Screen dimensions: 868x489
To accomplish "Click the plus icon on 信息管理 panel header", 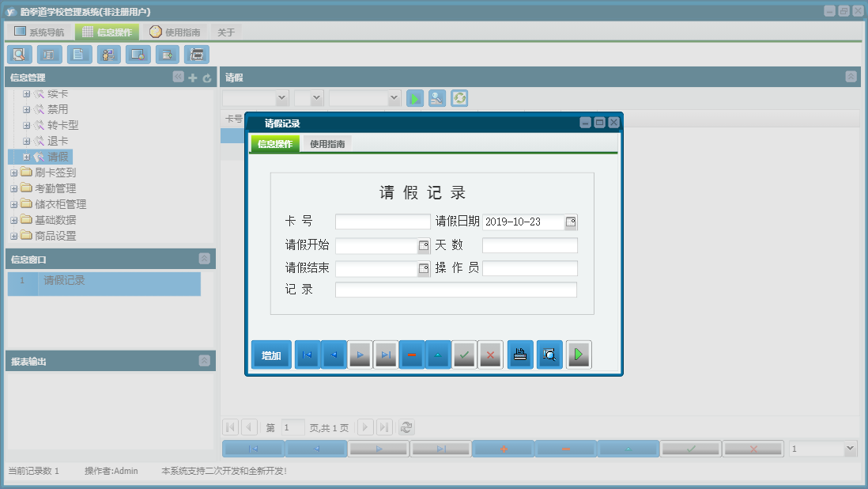I will [x=193, y=77].
